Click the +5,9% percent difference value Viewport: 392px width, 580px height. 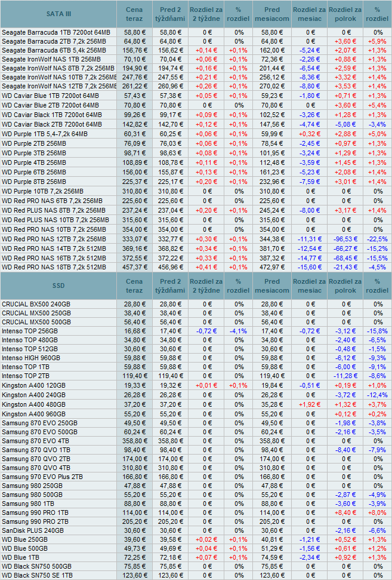[377, 41]
